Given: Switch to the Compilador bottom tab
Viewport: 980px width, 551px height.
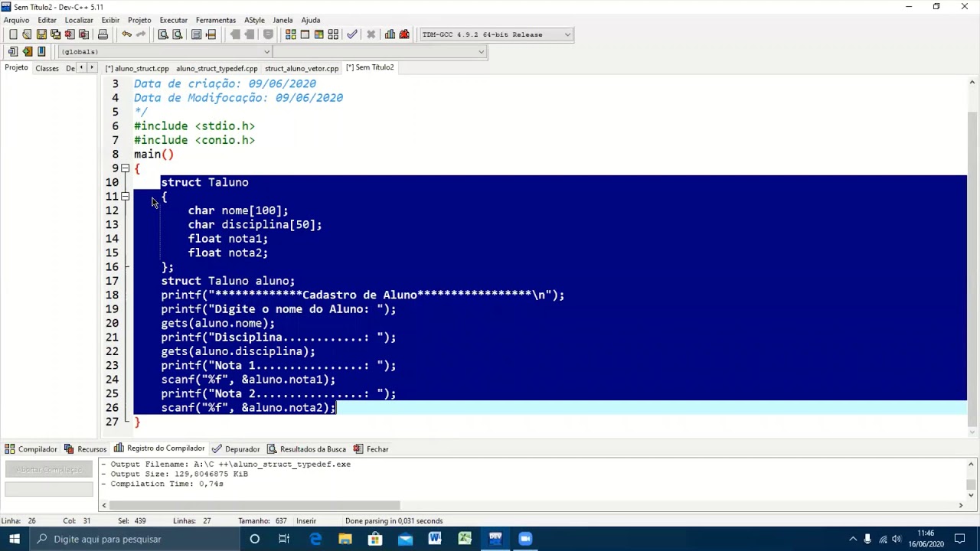Looking at the screenshot, I should pyautogui.click(x=31, y=449).
